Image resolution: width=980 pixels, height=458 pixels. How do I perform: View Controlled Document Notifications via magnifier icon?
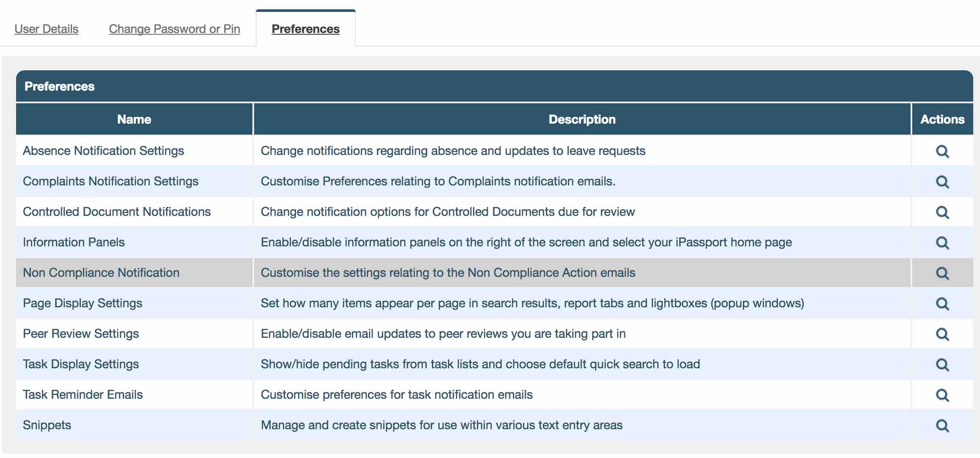coord(942,212)
